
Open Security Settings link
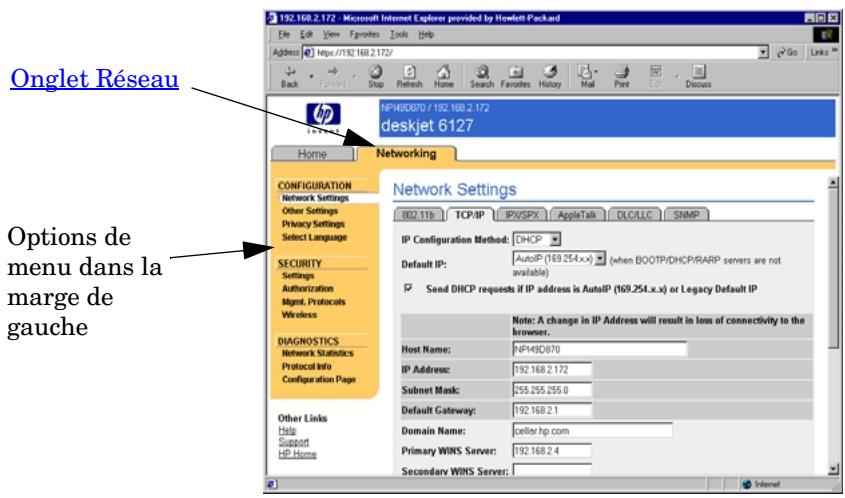297,276
